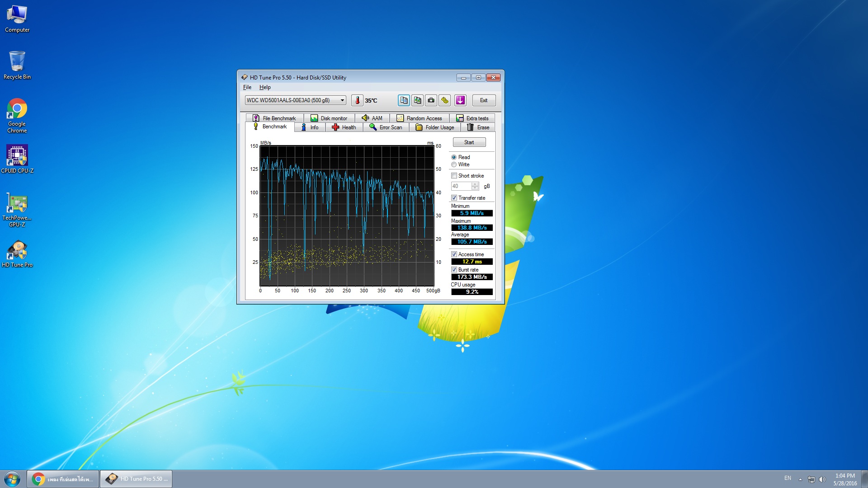Viewport: 868px width, 488px height.
Task: Open the HD Tune Pro desktop shortcut
Action: click(x=17, y=253)
